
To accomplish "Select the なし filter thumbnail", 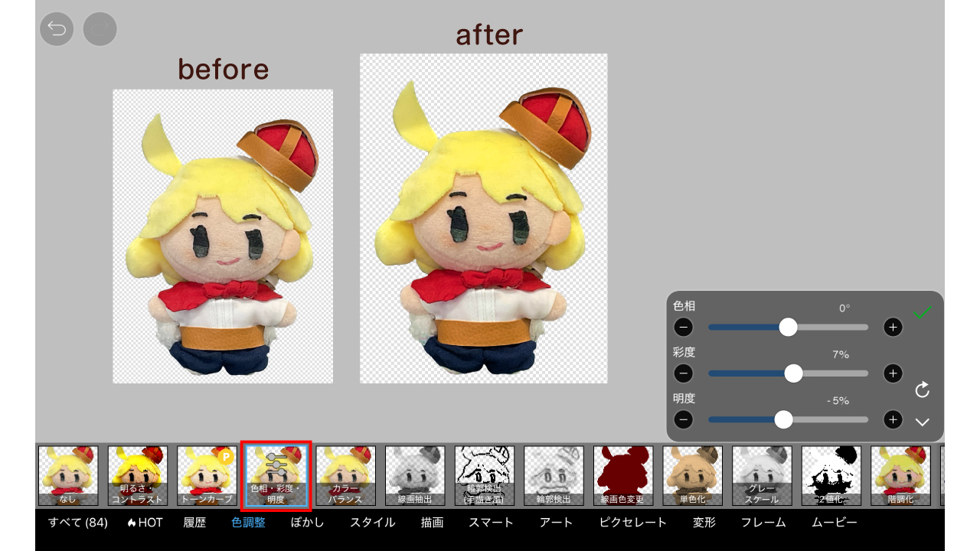I will coord(68,476).
